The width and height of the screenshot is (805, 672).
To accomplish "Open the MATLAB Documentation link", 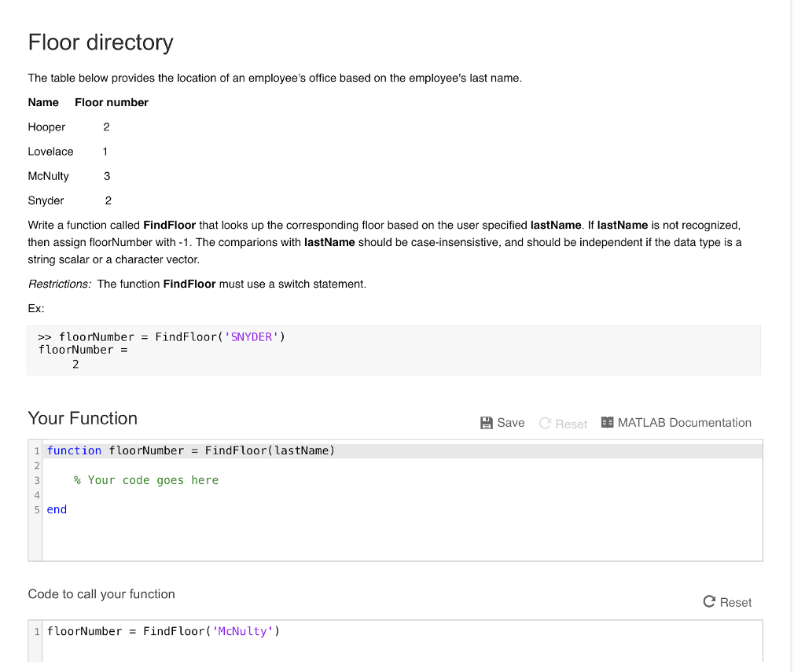I will 684,423.
